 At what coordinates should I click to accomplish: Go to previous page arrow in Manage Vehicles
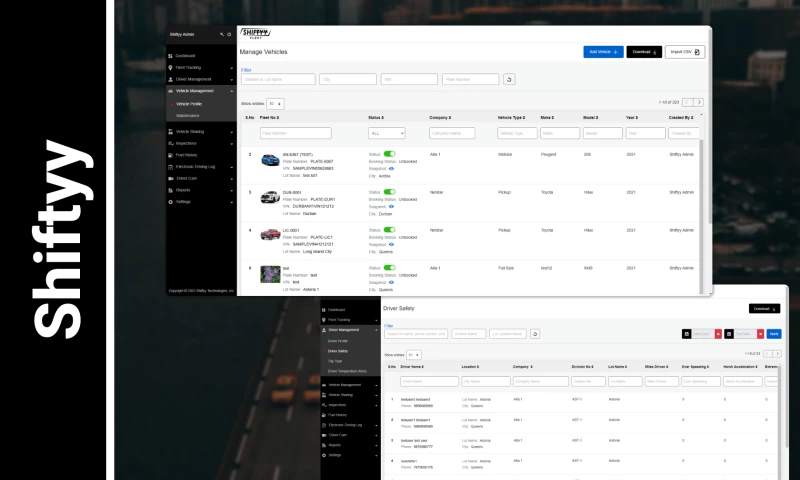[687, 103]
